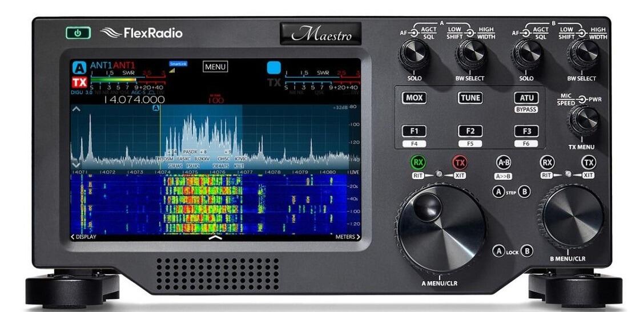Open the DISPLAY menu at bottom left

[84, 237]
